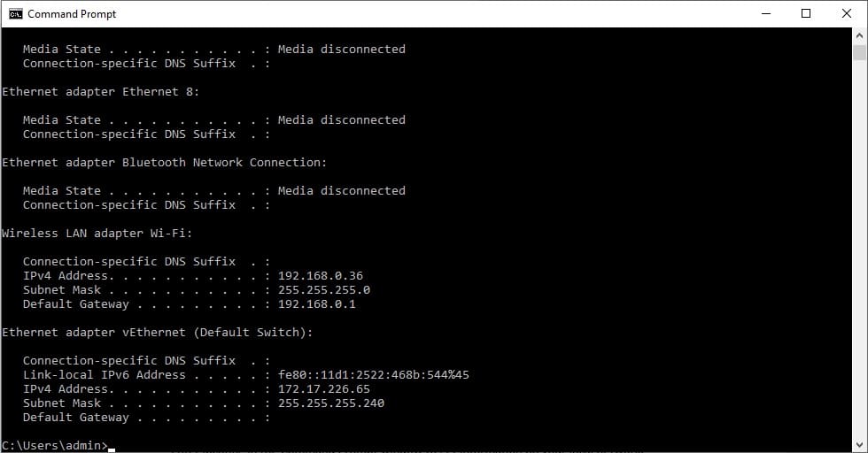Click the scrollbar up arrow
The width and height of the screenshot is (868, 453).
coord(859,36)
